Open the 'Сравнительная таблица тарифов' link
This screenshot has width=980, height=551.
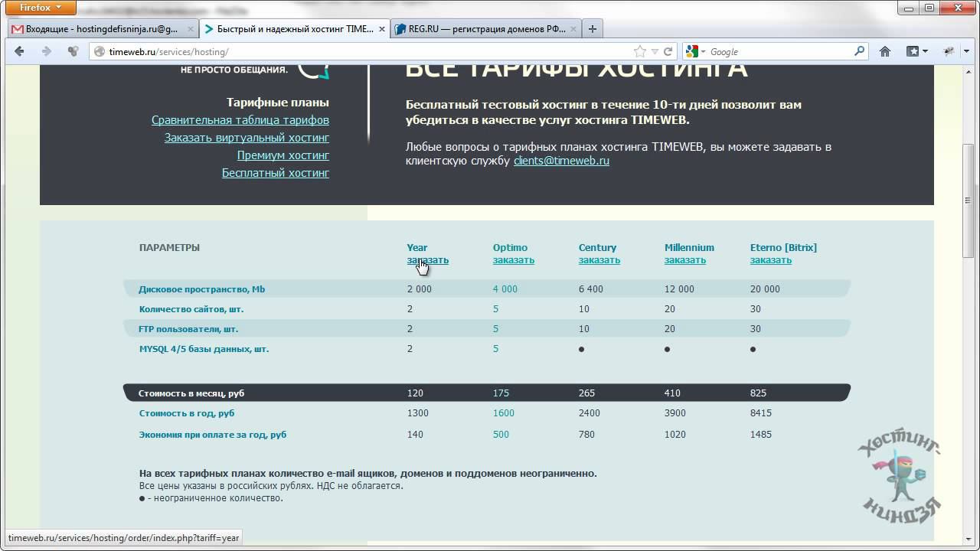pyautogui.click(x=240, y=120)
